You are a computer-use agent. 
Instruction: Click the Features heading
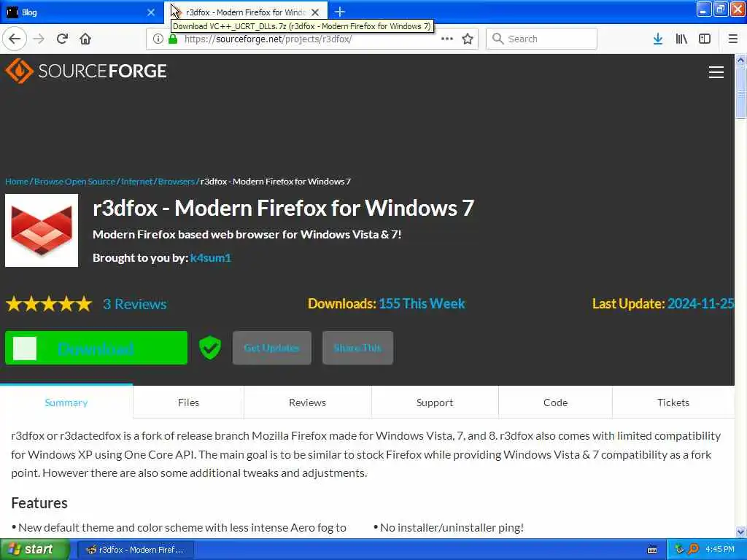(39, 503)
